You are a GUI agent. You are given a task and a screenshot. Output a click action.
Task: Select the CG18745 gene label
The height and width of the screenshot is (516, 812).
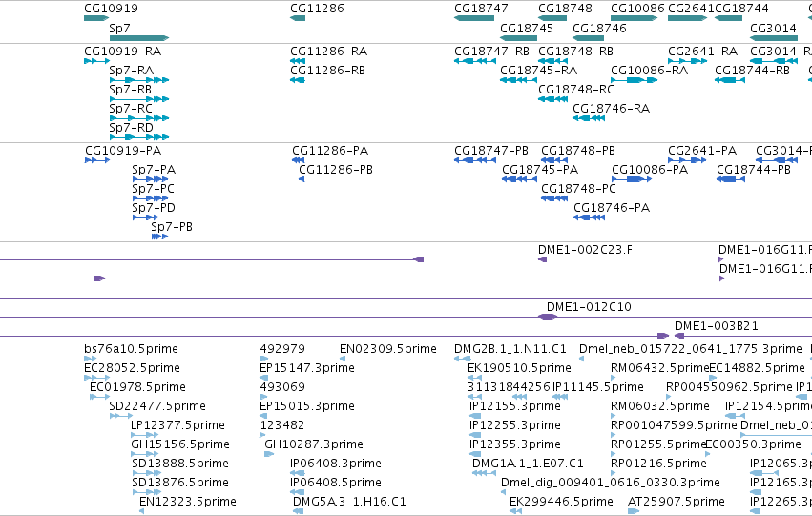[527, 28]
